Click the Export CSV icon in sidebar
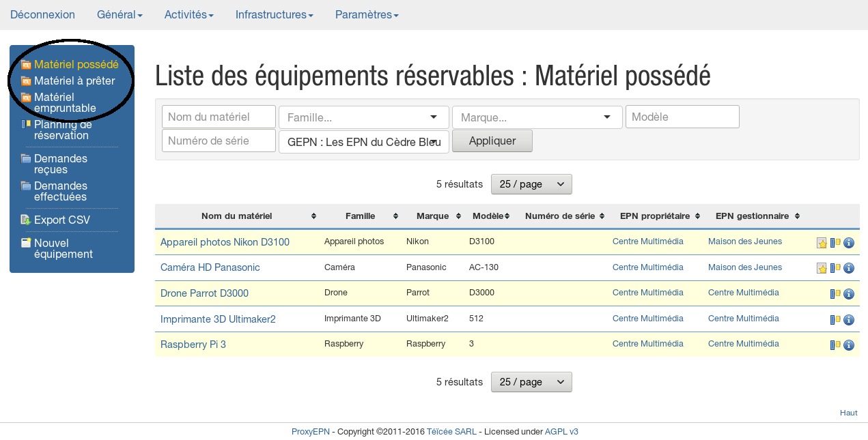Viewport: 868px width, 440px height. coord(26,220)
